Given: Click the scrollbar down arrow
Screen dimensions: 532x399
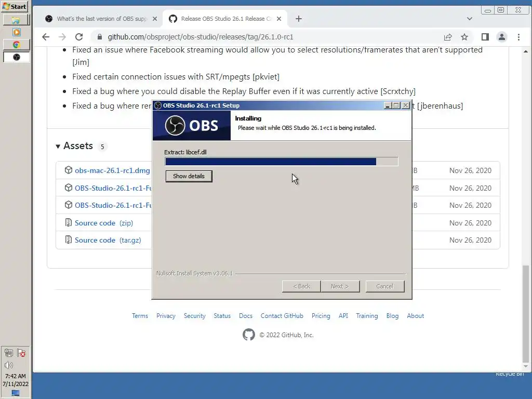Looking at the screenshot, I should [x=526, y=366].
